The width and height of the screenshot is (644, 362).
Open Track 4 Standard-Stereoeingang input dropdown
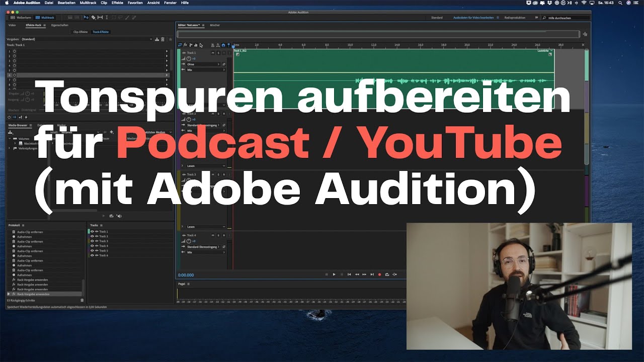point(203,247)
